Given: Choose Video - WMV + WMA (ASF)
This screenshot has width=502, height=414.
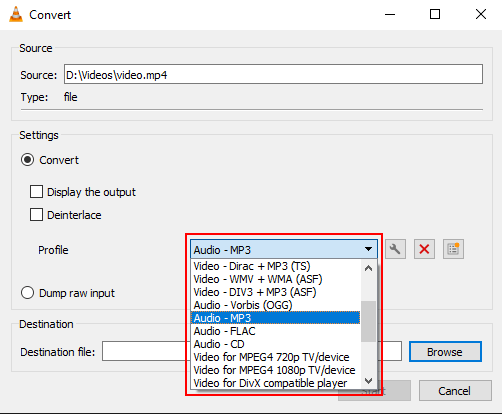Looking at the screenshot, I should click(x=275, y=279).
